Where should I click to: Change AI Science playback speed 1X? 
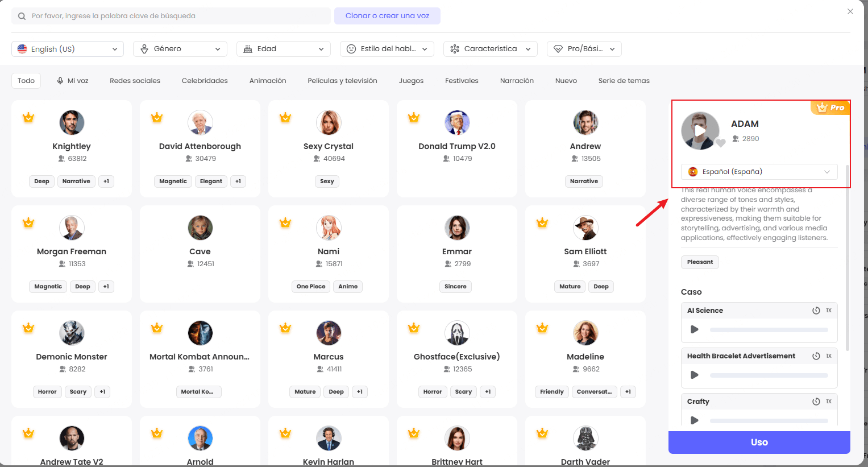[829, 311]
